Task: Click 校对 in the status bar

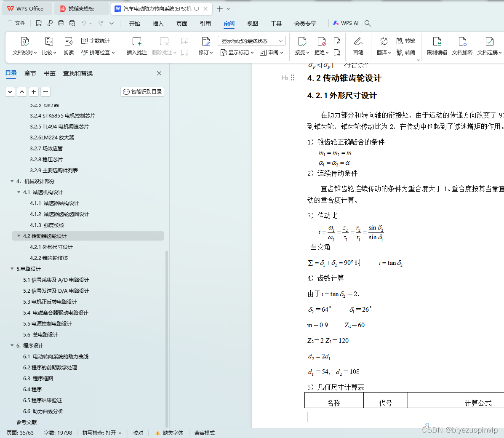Action: tap(138, 433)
